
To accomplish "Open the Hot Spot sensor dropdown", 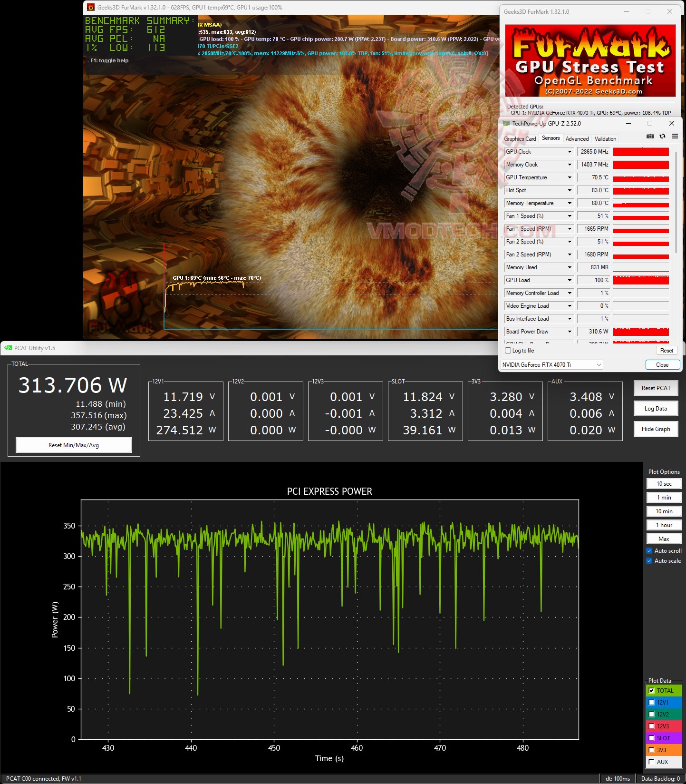I will tap(570, 190).
